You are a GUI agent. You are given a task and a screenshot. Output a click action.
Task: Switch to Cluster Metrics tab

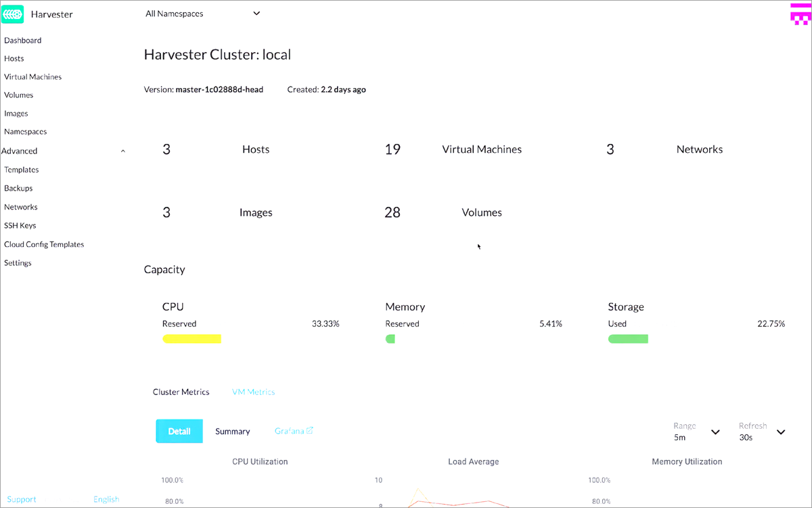coord(181,392)
